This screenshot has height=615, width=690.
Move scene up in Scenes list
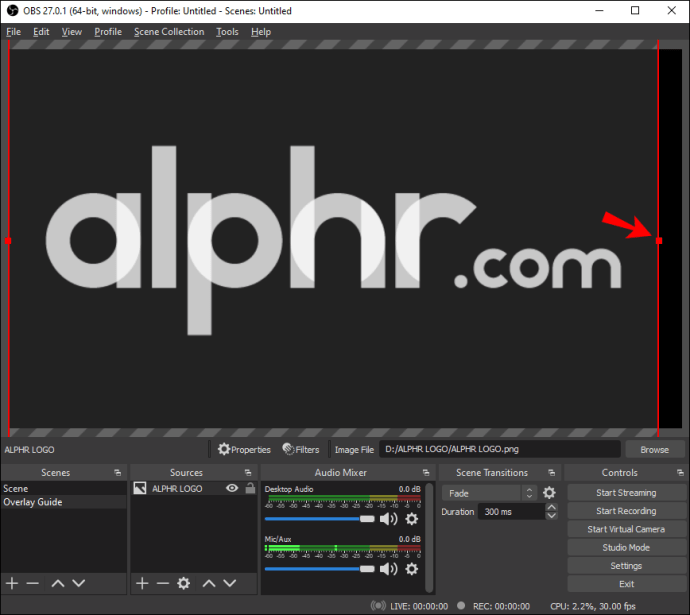pyautogui.click(x=58, y=583)
